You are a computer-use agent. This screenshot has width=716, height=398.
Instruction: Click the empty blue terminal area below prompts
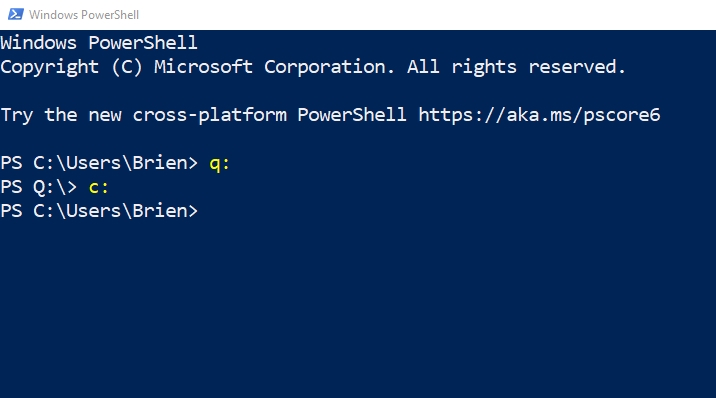[358, 310]
